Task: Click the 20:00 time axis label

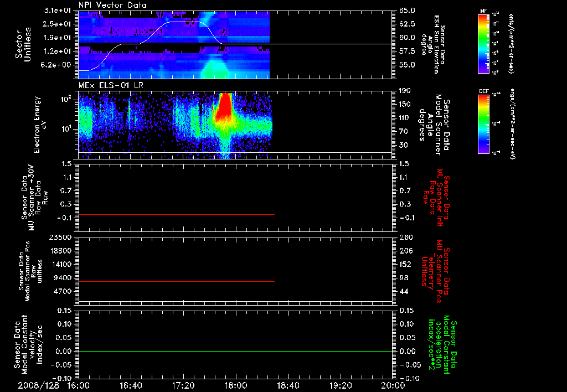Action: tap(393, 385)
